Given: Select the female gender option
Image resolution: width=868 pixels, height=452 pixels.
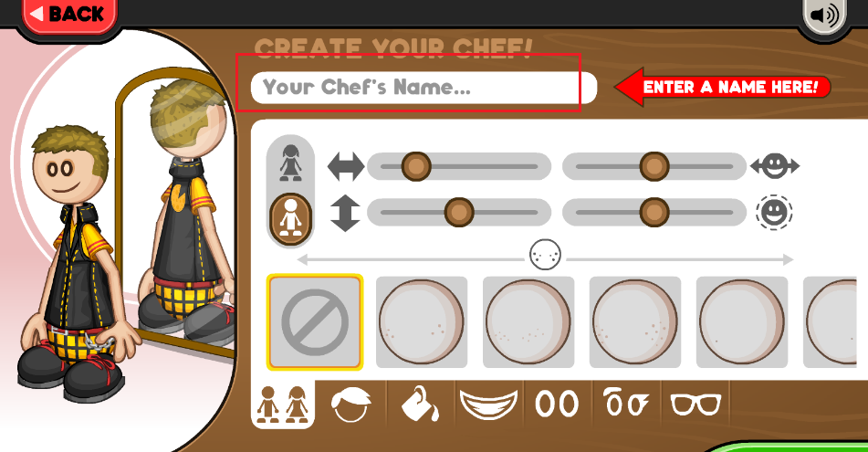Looking at the screenshot, I should click(290, 163).
